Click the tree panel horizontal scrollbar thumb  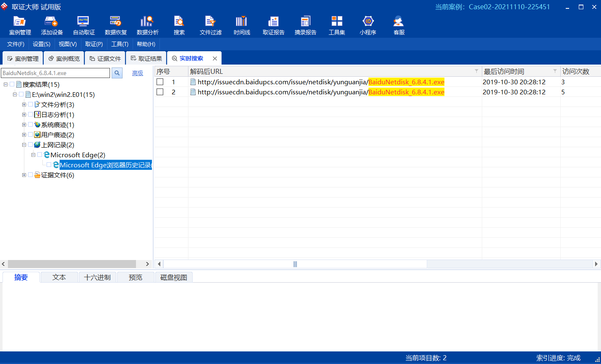72,264
